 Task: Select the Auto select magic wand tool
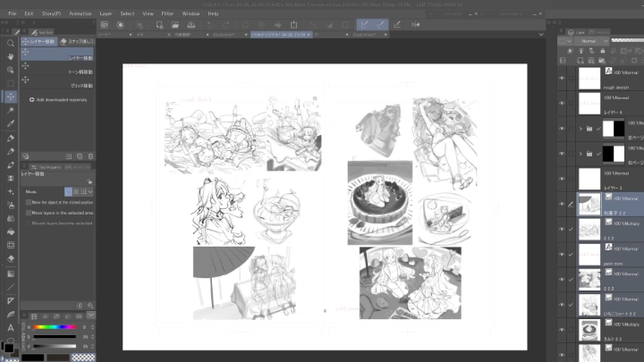(11, 110)
